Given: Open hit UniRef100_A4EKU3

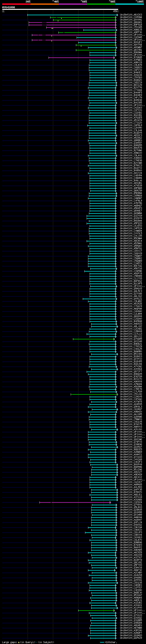Looking at the screenshot, I should 131,324.
